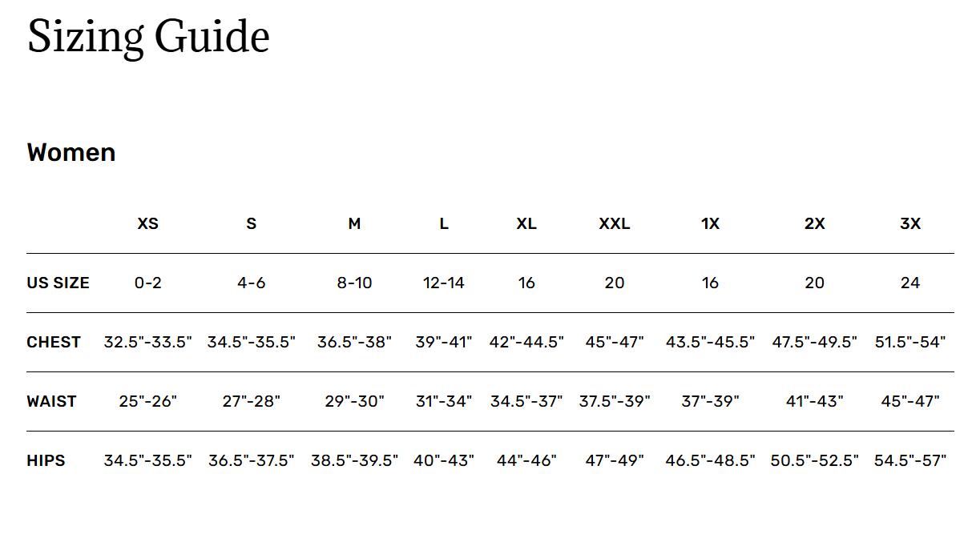Image resolution: width=980 pixels, height=546 pixels.
Task: Click the 1X column header
Action: 710,223
